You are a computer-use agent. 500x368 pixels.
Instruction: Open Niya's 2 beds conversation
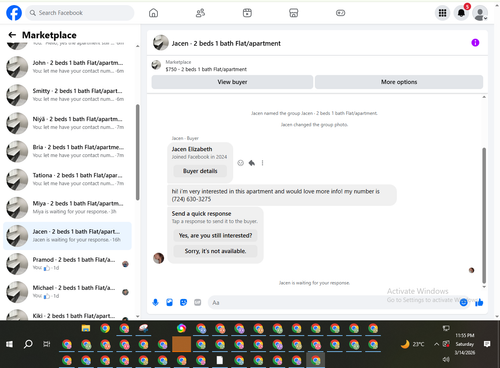pos(68,123)
